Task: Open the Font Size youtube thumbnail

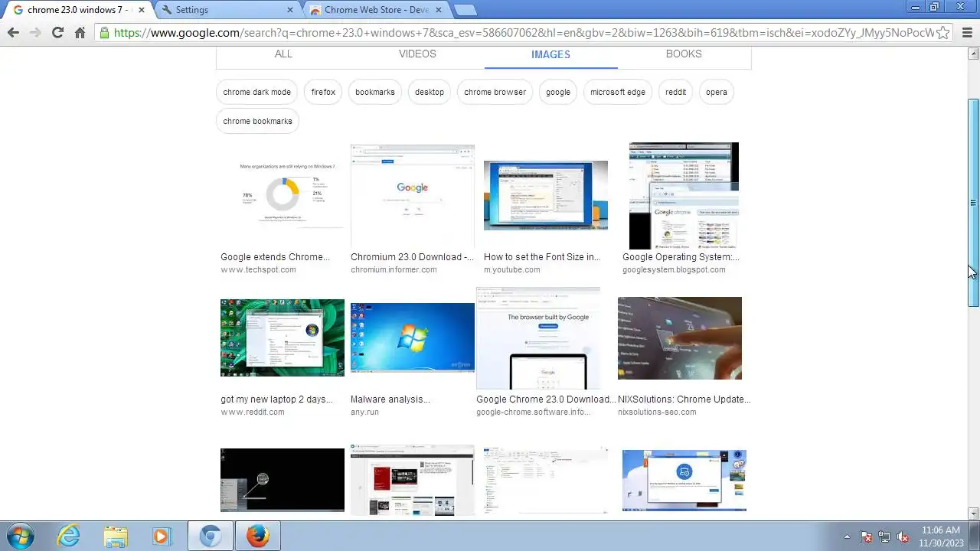Action: pyautogui.click(x=546, y=195)
